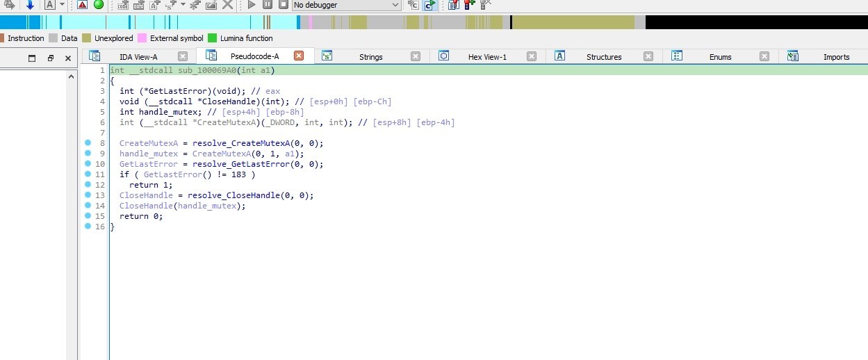Close the Structures tab
The height and width of the screenshot is (360, 868).
[x=648, y=57]
